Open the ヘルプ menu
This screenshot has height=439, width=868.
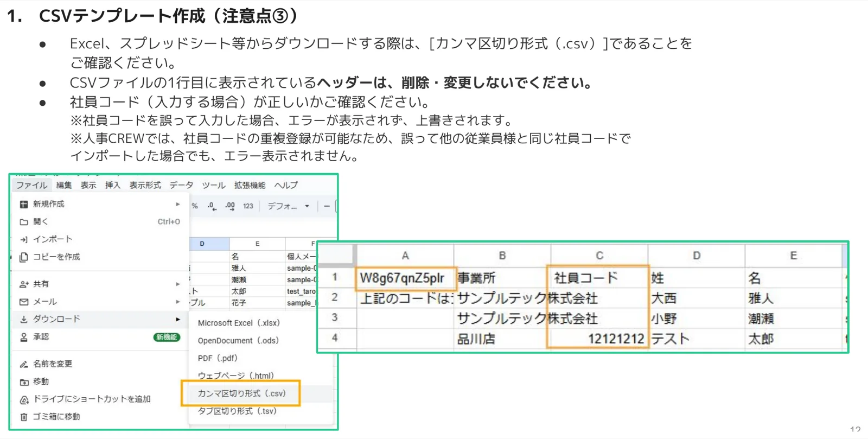(x=286, y=185)
